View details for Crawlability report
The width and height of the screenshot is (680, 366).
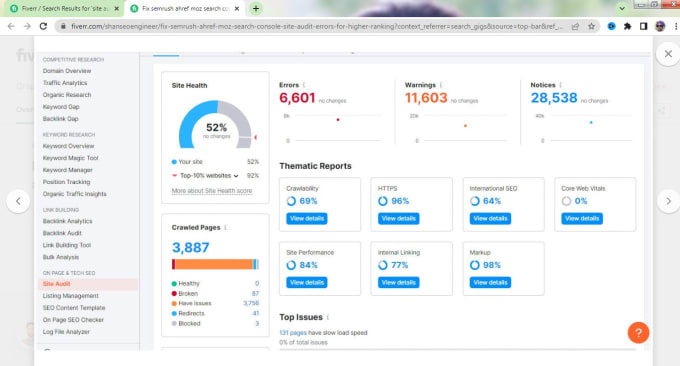click(x=307, y=219)
